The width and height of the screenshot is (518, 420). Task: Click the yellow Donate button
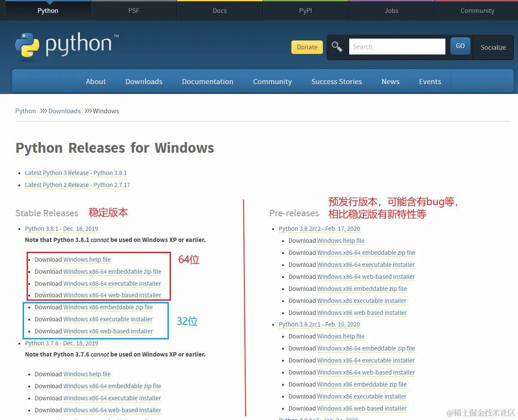pyautogui.click(x=307, y=47)
